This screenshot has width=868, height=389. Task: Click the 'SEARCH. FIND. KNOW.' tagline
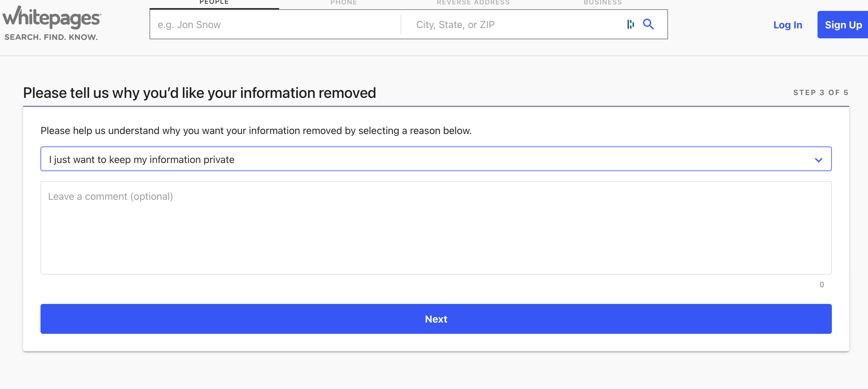click(x=51, y=37)
